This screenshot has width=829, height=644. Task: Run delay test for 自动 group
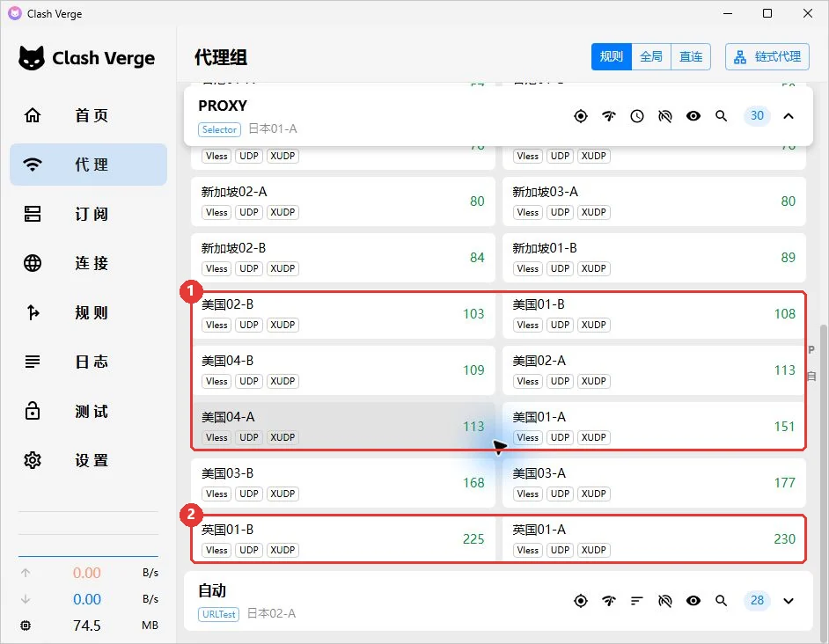point(609,601)
